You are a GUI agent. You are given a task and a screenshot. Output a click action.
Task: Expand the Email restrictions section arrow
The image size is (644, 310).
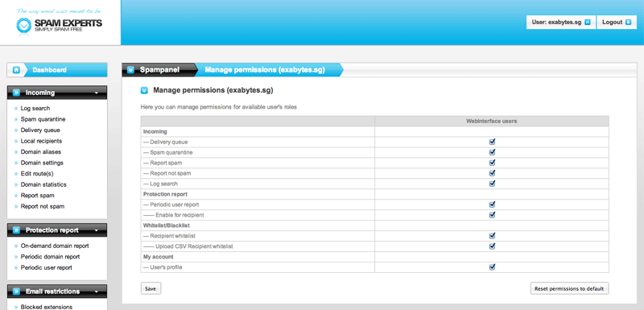[96, 292]
